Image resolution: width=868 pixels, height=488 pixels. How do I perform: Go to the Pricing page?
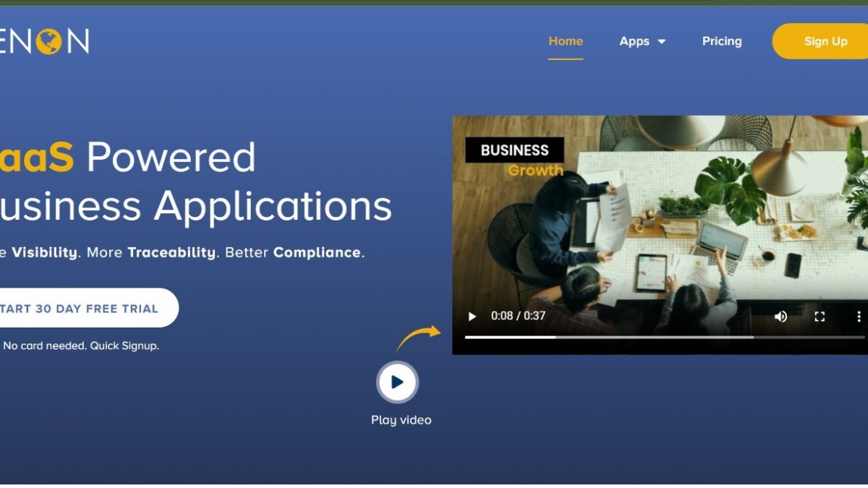click(722, 41)
